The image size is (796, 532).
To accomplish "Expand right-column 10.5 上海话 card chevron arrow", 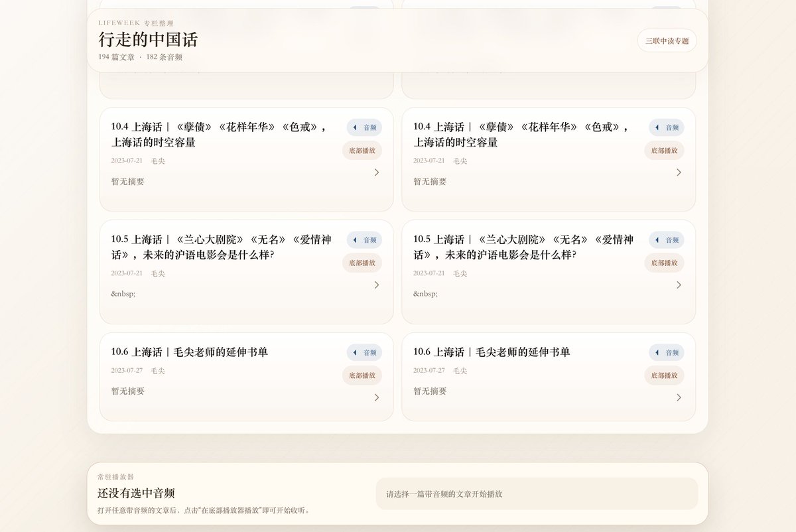I will tap(679, 285).
